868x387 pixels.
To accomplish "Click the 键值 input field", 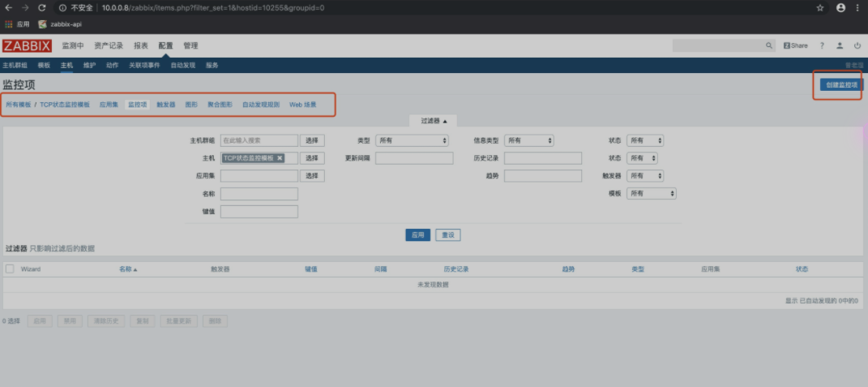I will 259,211.
